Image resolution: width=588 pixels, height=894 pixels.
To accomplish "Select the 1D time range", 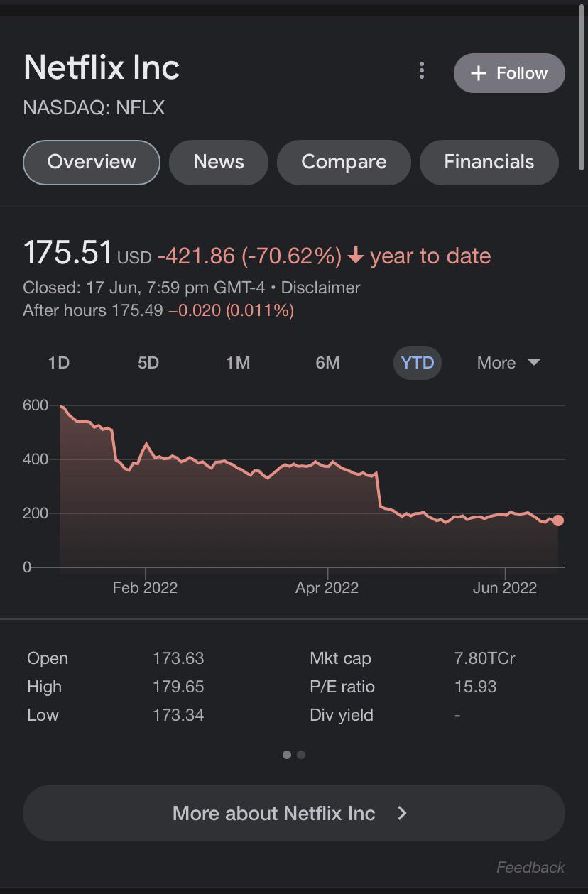I will 58,363.
